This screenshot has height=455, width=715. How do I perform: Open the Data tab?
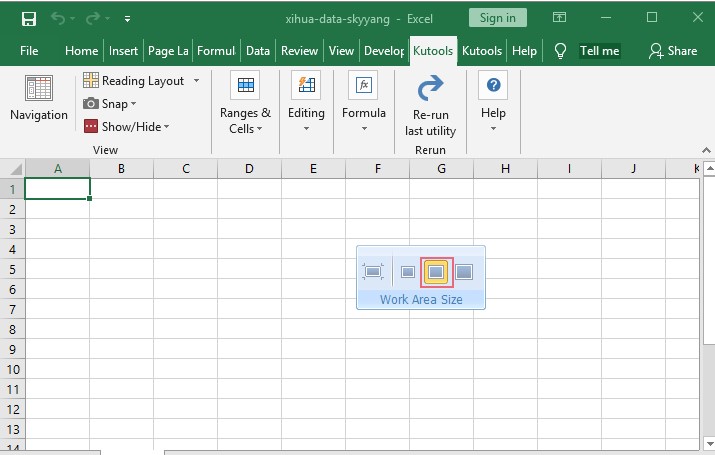tap(258, 51)
